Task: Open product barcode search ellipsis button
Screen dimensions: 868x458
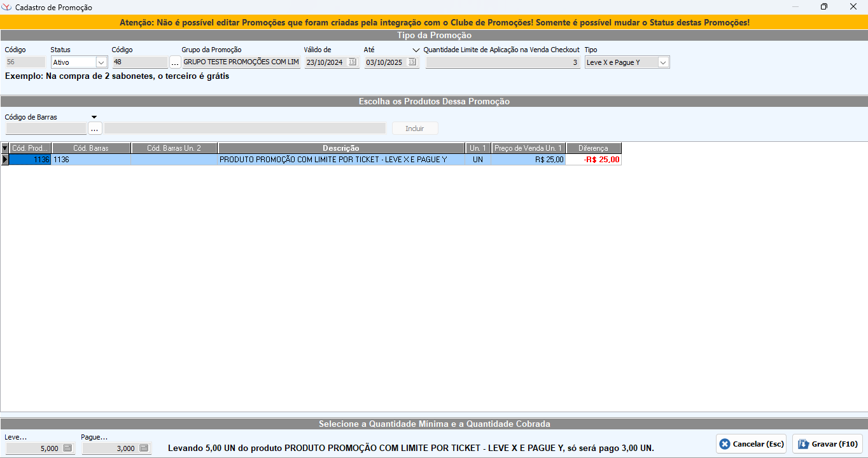Action: coord(95,128)
